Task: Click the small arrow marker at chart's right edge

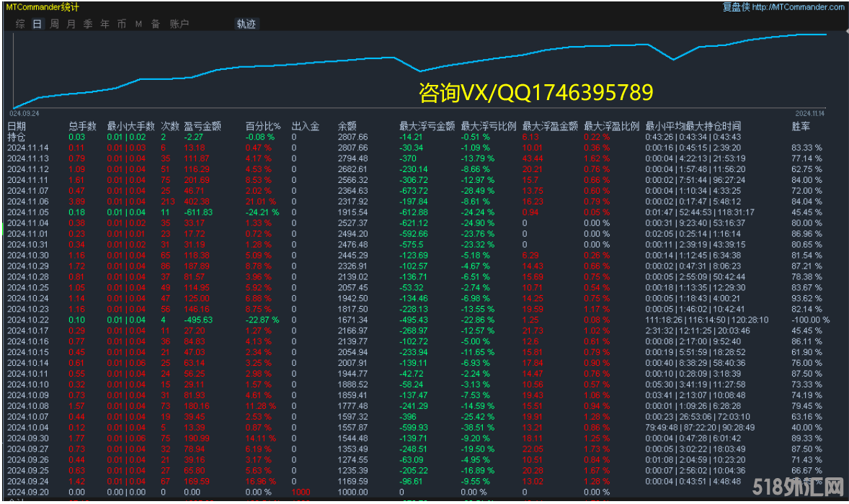Action: point(845,32)
